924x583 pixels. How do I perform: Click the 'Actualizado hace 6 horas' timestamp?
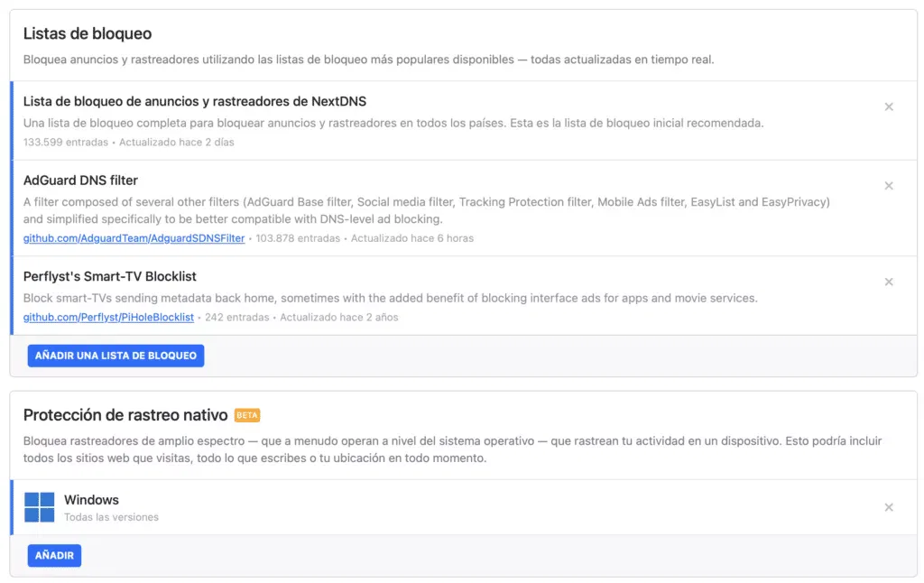tap(411, 238)
